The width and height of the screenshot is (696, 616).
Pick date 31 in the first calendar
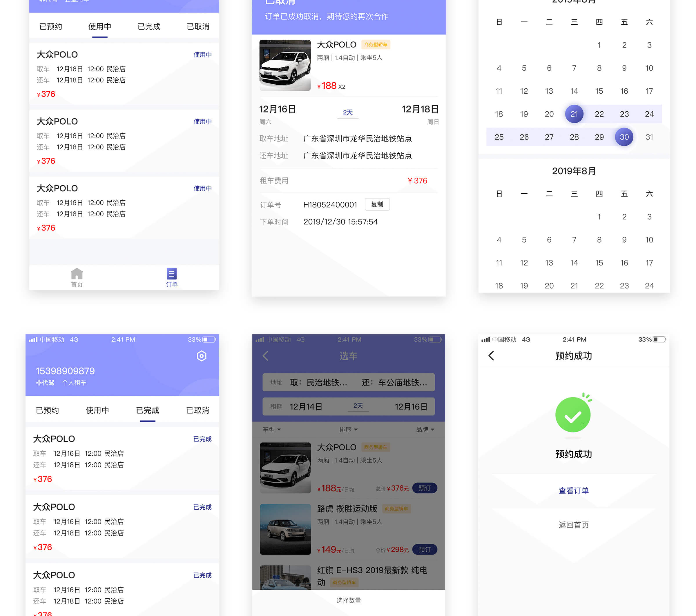649,137
